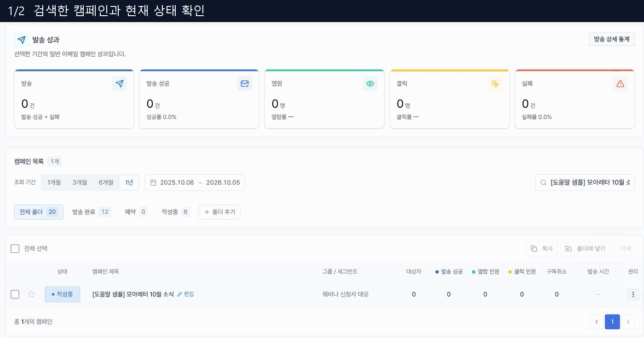The image size is (644, 338).
Task: Select the 1개월 period option
Action: (x=54, y=182)
